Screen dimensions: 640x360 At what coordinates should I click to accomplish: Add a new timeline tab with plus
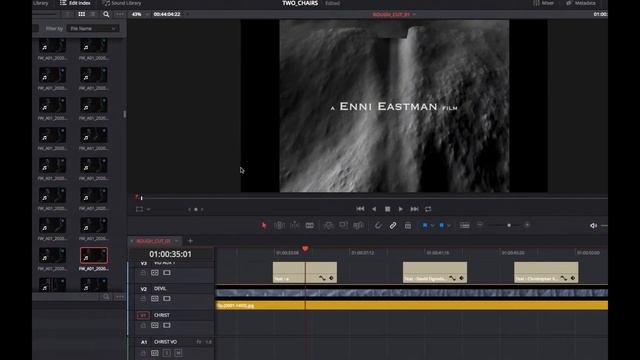[190, 241]
